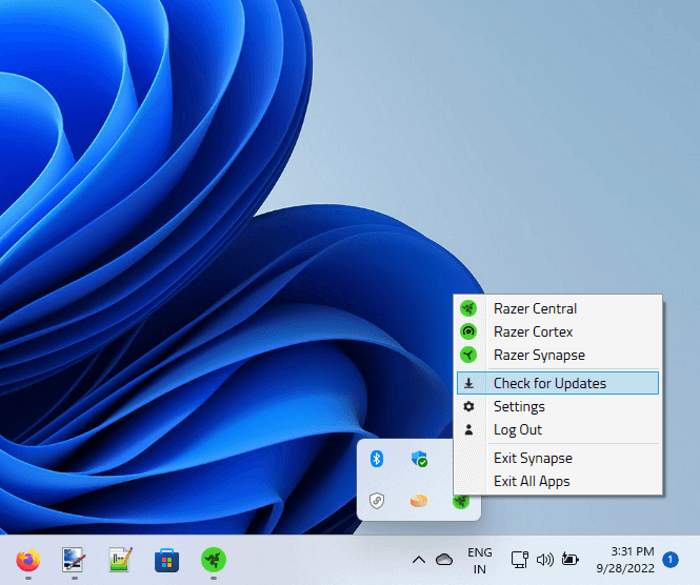Open Razer Synapse menu entry
Screen dimensions: 700x585
click(539, 355)
